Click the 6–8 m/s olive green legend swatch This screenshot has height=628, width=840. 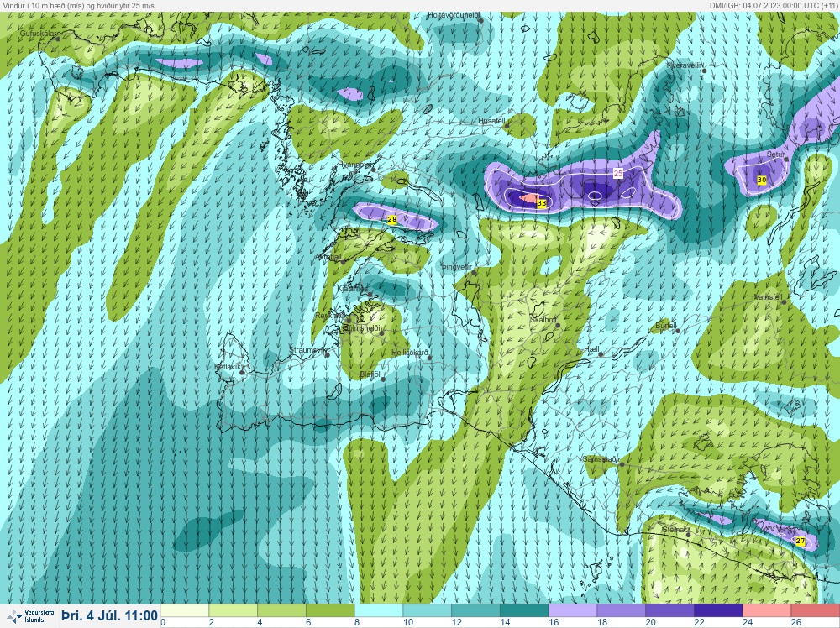tap(330, 611)
